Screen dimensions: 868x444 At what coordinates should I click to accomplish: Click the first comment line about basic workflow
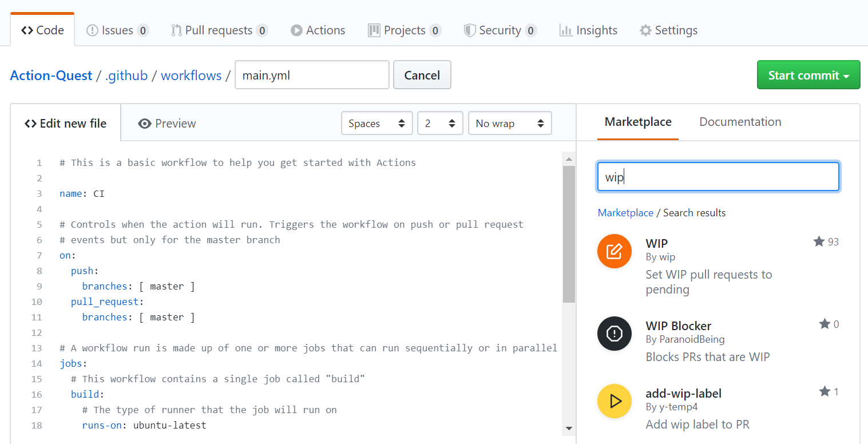point(237,162)
